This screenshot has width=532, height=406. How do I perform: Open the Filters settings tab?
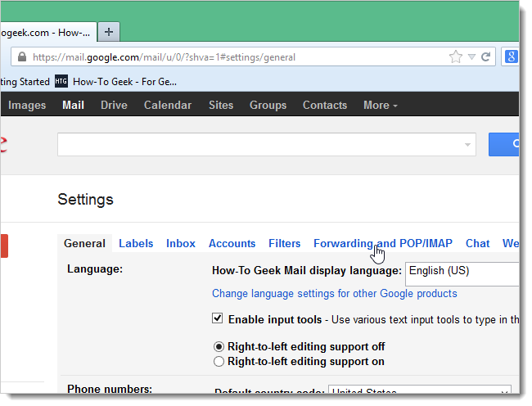[285, 243]
